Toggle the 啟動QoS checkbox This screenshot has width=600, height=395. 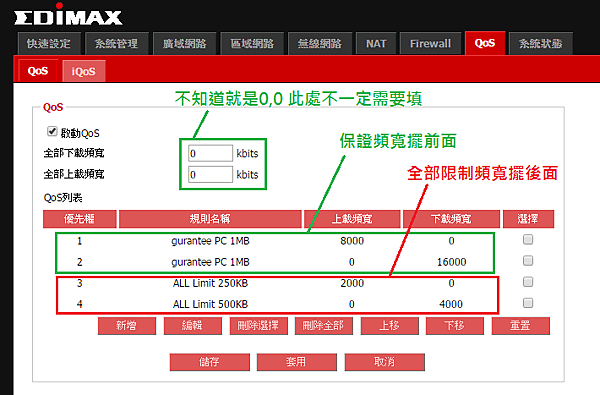pos(52,132)
